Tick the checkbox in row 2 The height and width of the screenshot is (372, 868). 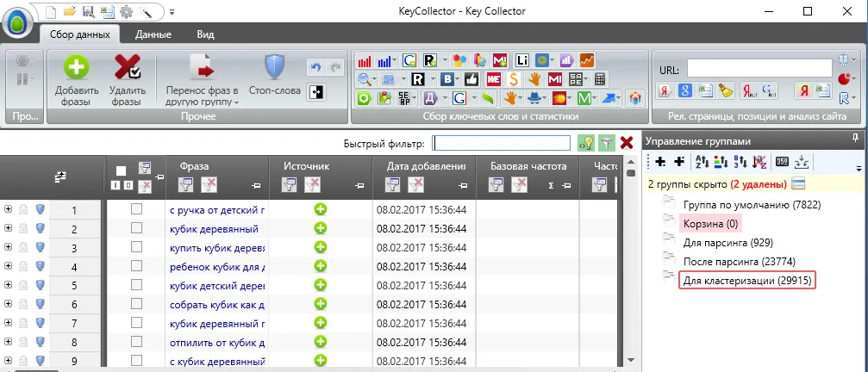tap(136, 227)
